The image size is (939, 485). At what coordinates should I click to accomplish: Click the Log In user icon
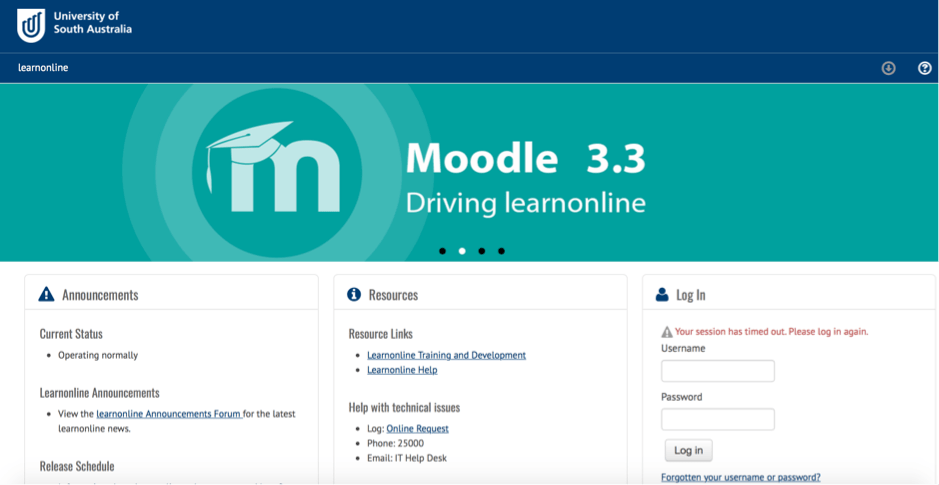coord(662,294)
